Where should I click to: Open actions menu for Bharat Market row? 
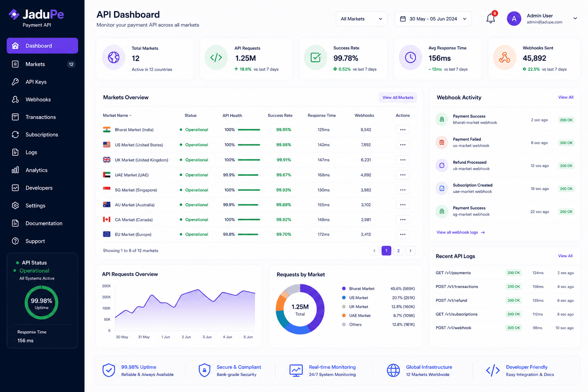click(403, 130)
